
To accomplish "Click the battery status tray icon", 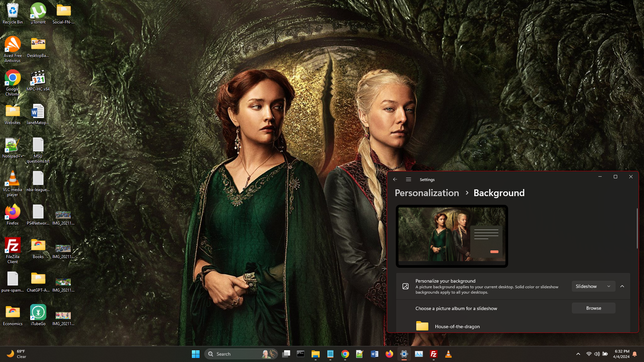I will 605,354.
